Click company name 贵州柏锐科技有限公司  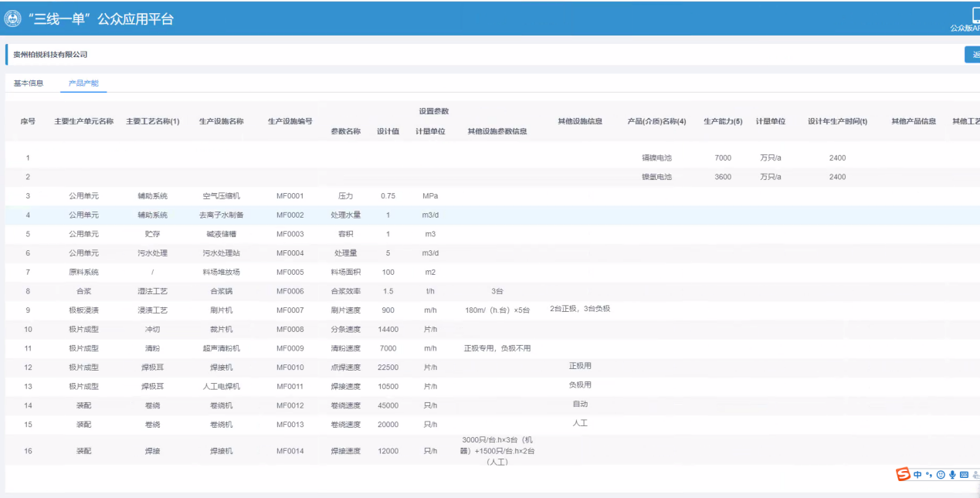click(50, 55)
